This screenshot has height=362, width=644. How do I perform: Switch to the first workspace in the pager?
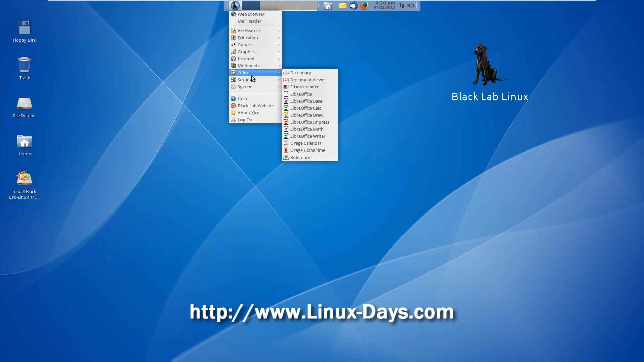(251, 6)
